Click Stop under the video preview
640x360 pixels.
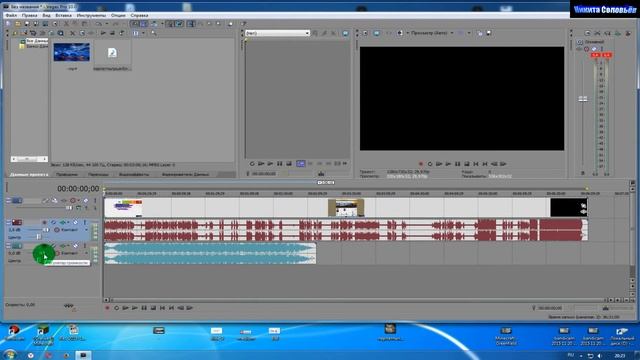467,164
